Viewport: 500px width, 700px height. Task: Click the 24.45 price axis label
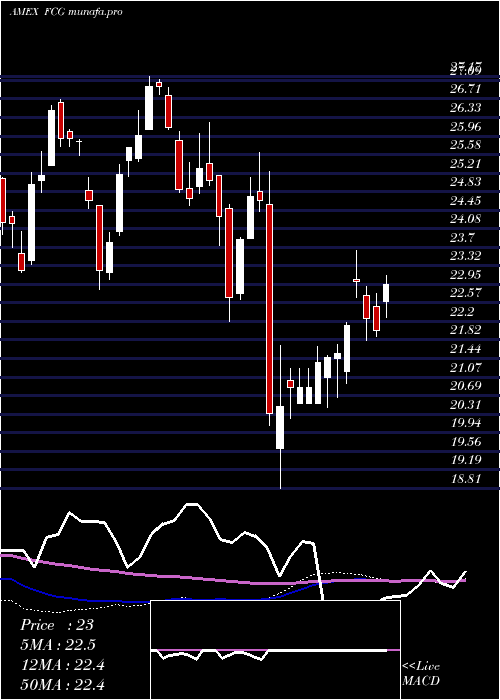(x=465, y=201)
